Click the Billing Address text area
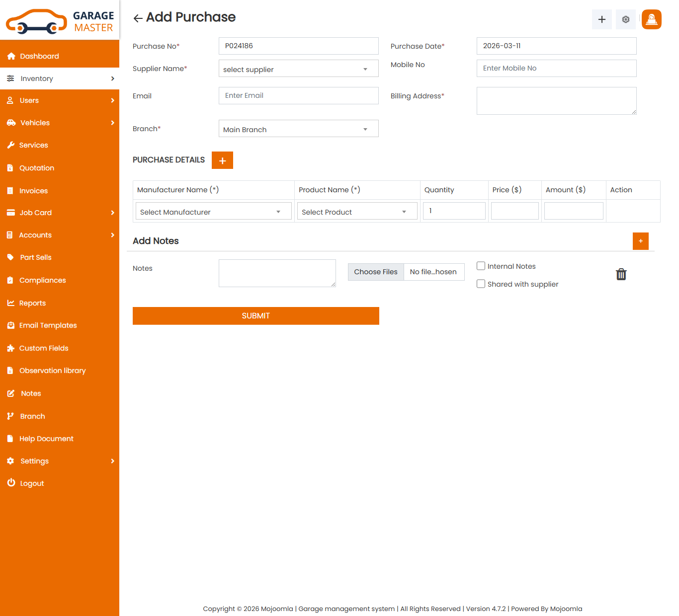The width and height of the screenshot is (679, 616). (x=556, y=101)
